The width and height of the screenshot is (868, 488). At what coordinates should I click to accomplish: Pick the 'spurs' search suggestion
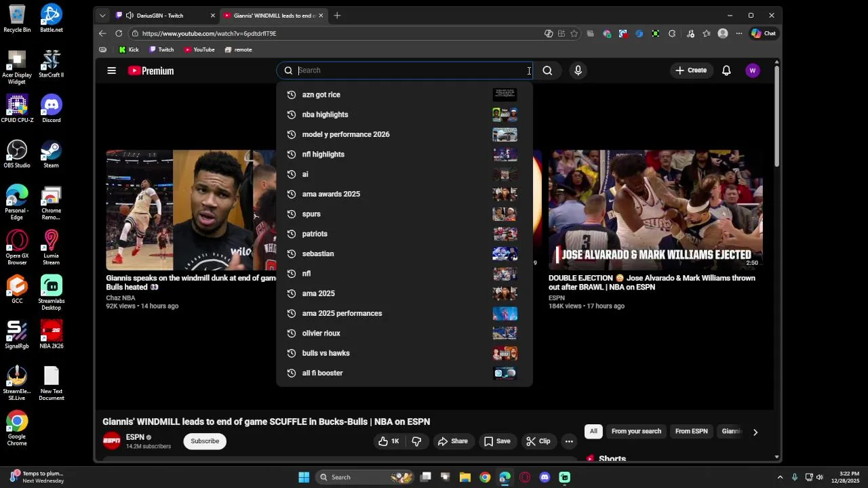404,214
